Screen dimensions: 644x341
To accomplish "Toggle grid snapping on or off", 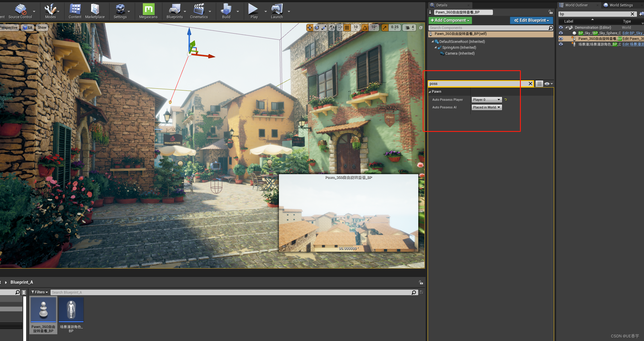I will (347, 28).
